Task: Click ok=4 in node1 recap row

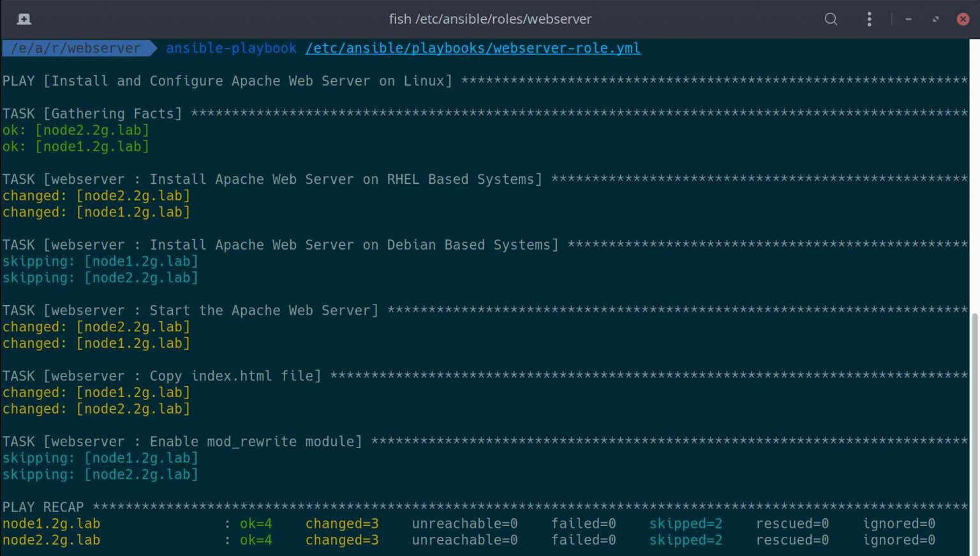Action: pyautogui.click(x=256, y=523)
